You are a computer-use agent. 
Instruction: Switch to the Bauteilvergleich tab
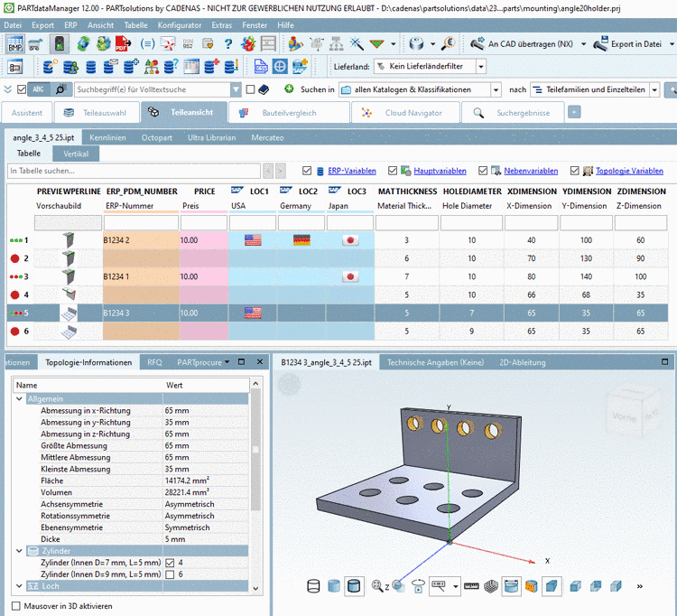tap(289, 113)
